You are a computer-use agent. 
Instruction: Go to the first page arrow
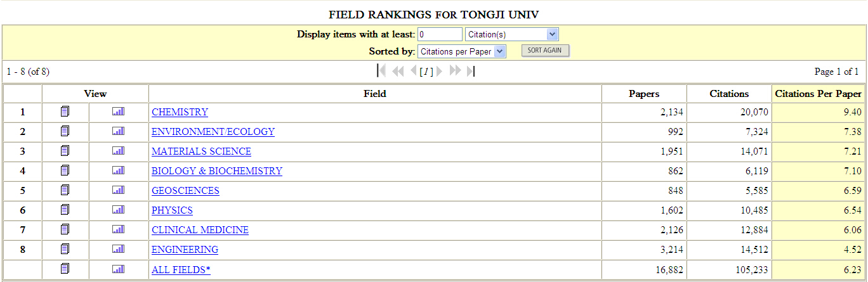coord(381,71)
